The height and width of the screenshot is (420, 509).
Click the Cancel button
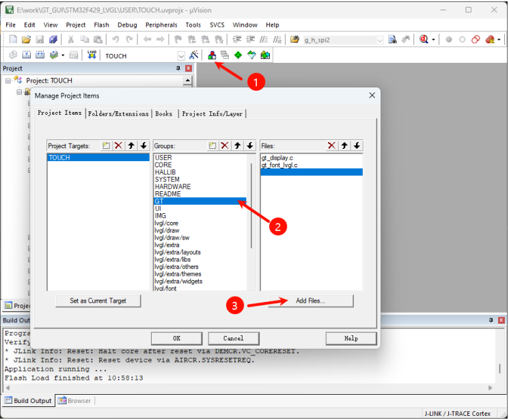point(234,339)
